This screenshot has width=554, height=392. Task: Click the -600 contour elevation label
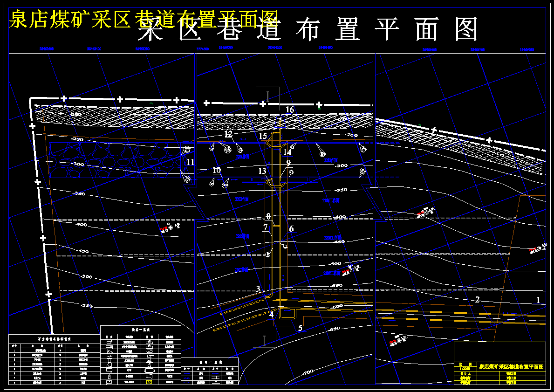pyautogui.click(x=337, y=306)
